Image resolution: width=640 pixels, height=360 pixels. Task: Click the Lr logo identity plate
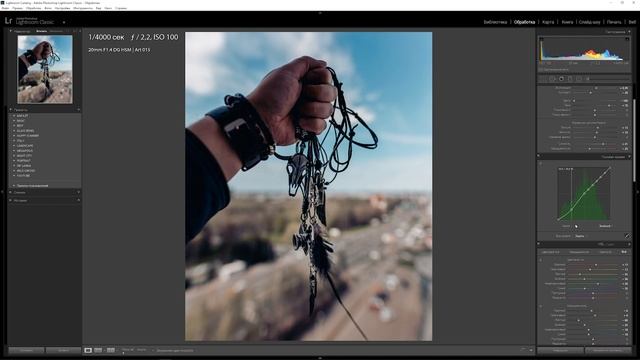click(8, 21)
